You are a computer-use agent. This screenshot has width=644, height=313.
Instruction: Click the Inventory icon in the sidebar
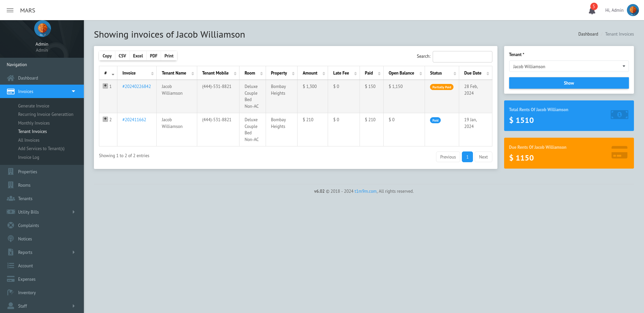pyautogui.click(x=11, y=293)
